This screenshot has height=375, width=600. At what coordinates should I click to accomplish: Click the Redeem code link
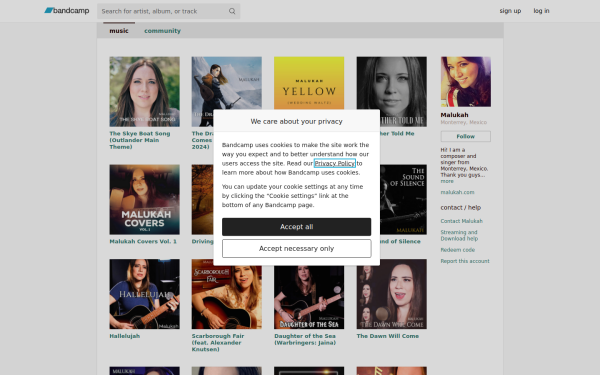(x=458, y=250)
